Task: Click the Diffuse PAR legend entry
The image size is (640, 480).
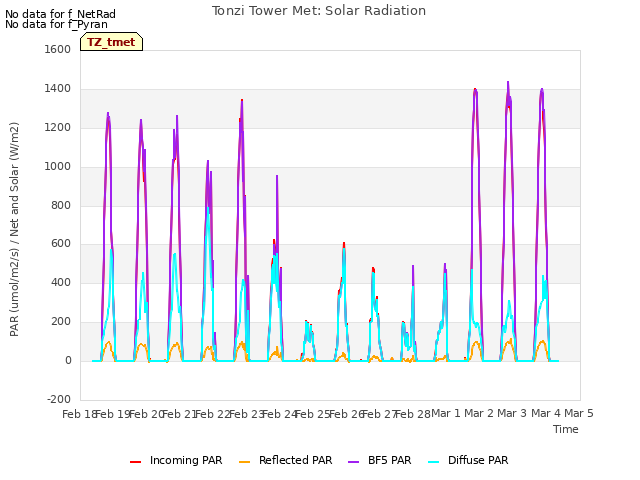Action: tap(468, 460)
